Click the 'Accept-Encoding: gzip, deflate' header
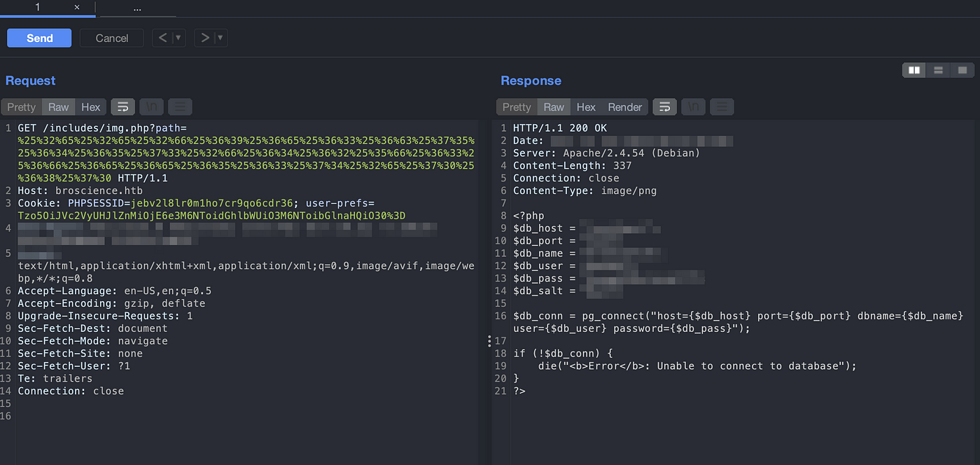 (111, 303)
